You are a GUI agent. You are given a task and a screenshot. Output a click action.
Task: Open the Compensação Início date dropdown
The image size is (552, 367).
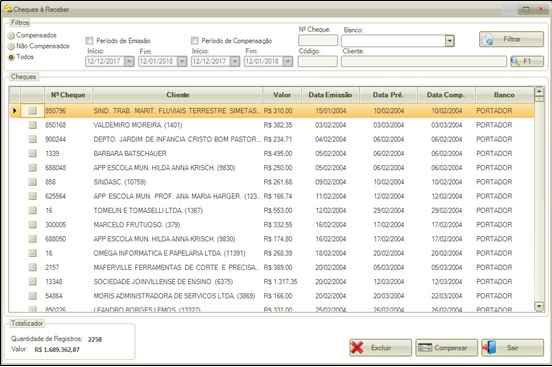click(235, 61)
